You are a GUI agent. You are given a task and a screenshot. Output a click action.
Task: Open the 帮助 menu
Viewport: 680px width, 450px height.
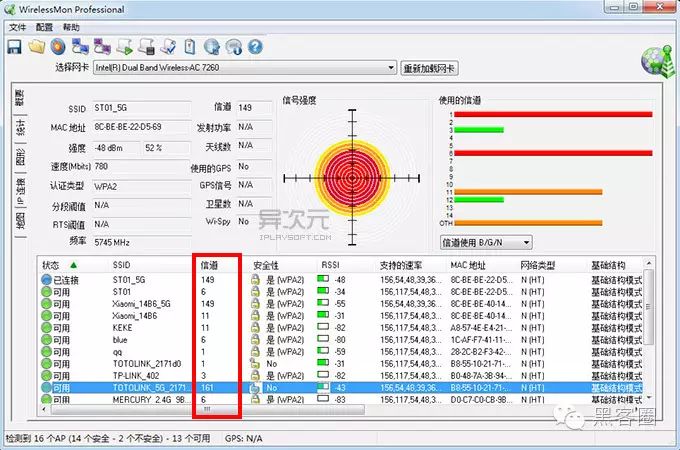(71, 27)
